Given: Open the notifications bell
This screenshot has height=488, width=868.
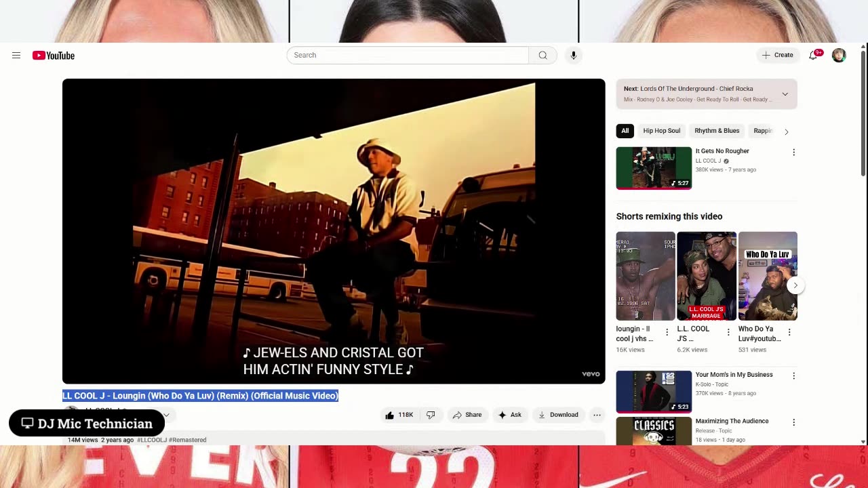Looking at the screenshot, I should [x=814, y=55].
